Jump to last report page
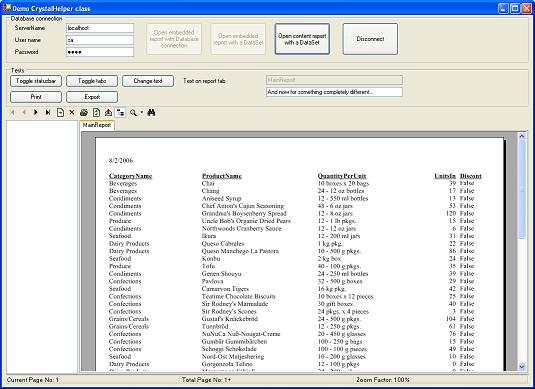Viewport: 535px width, 389px height. (x=48, y=112)
